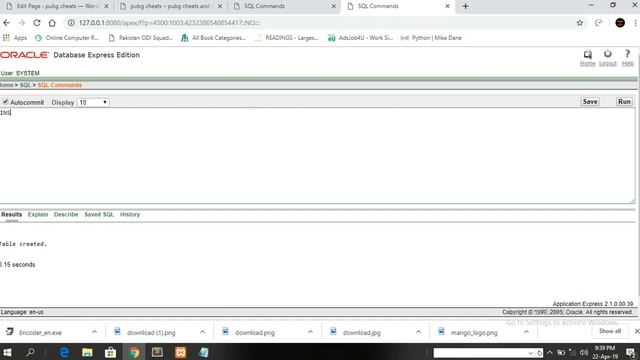Switch to the Results tab
The height and width of the screenshot is (360, 640).
[11, 214]
